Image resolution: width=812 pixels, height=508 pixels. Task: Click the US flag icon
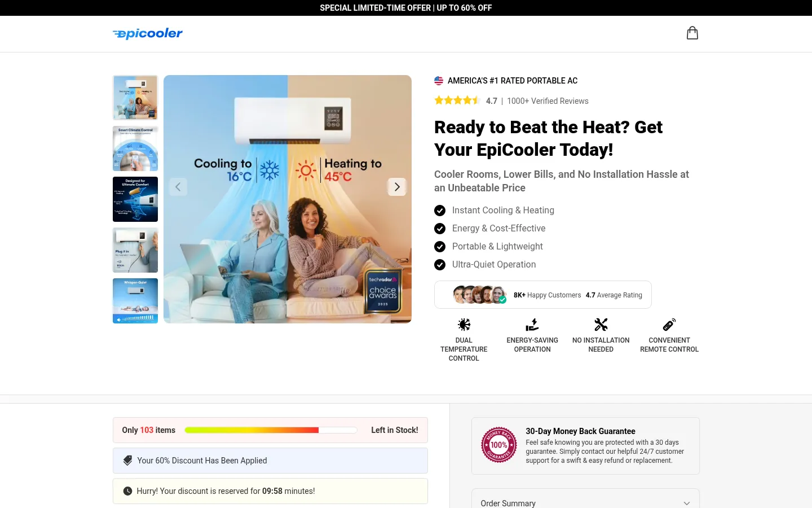[439, 81]
